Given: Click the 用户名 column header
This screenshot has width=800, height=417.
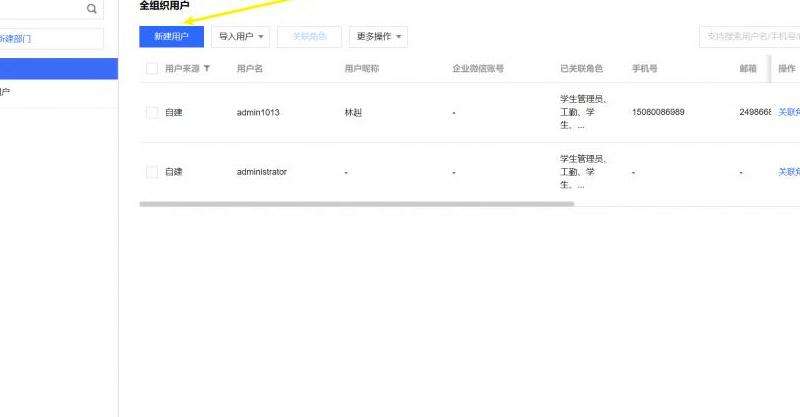Looking at the screenshot, I should [250, 68].
